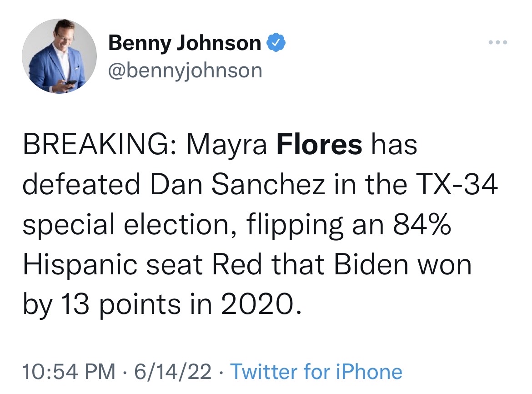Click the Benny Johnson display name
Viewport: 532px width, 394px height.
click(x=185, y=43)
